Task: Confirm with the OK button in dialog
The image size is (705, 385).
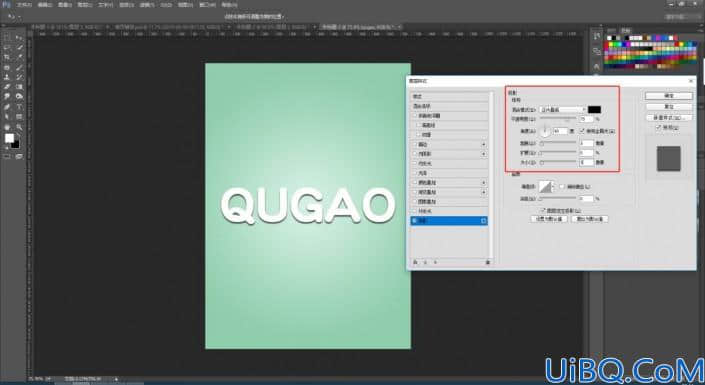Action: (x=669, y=96)
